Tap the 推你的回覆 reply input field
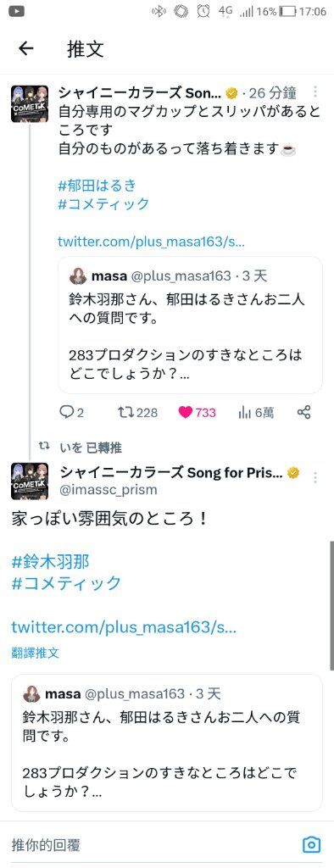Image resolution: width=334 pixels, height=868 pixels. click(x=149, y=845)
